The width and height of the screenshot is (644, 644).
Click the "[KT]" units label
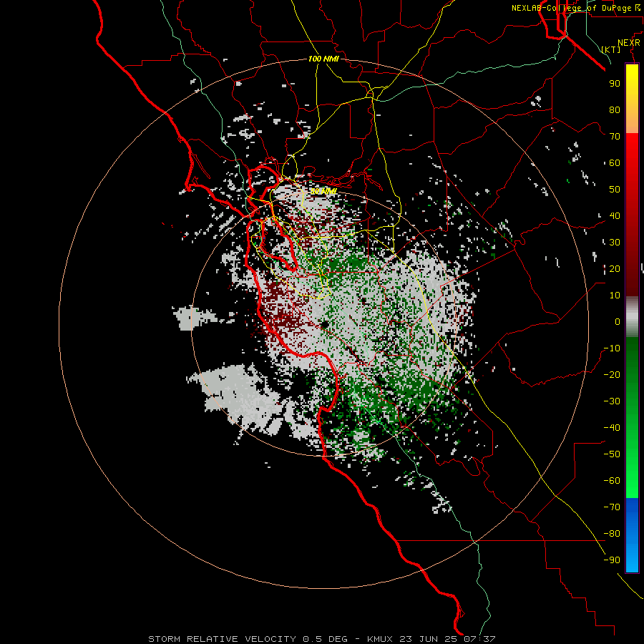pyautogui.click(x=611, y=49)
